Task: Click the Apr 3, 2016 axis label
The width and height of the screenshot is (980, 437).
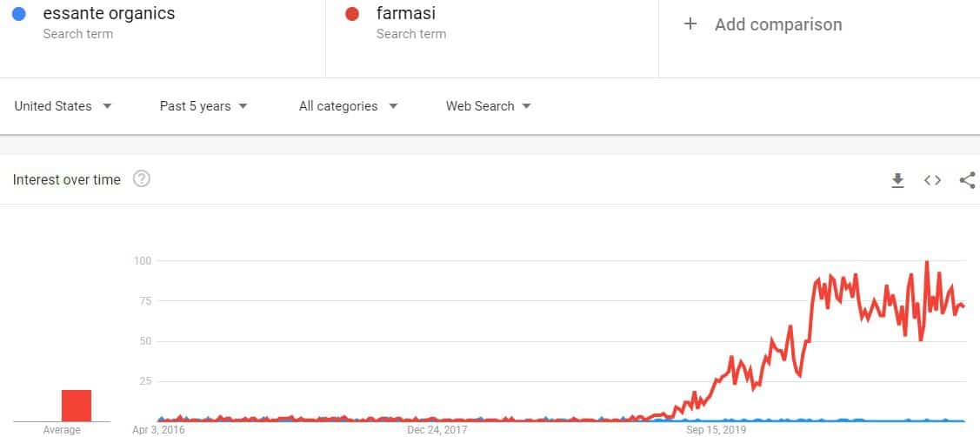Action: coord(158,430)
